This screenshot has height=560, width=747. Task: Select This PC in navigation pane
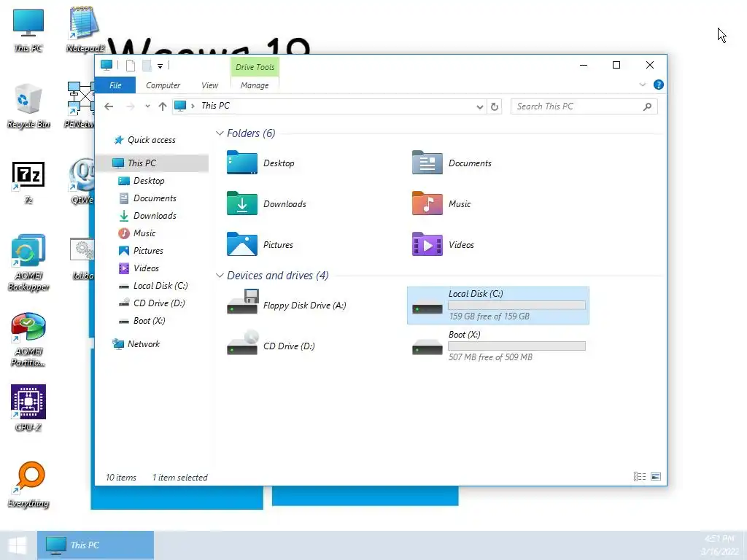152,163
